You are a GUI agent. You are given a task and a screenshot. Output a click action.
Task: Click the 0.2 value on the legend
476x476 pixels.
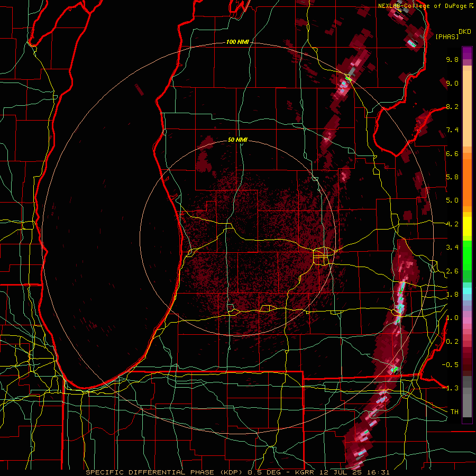452,342
